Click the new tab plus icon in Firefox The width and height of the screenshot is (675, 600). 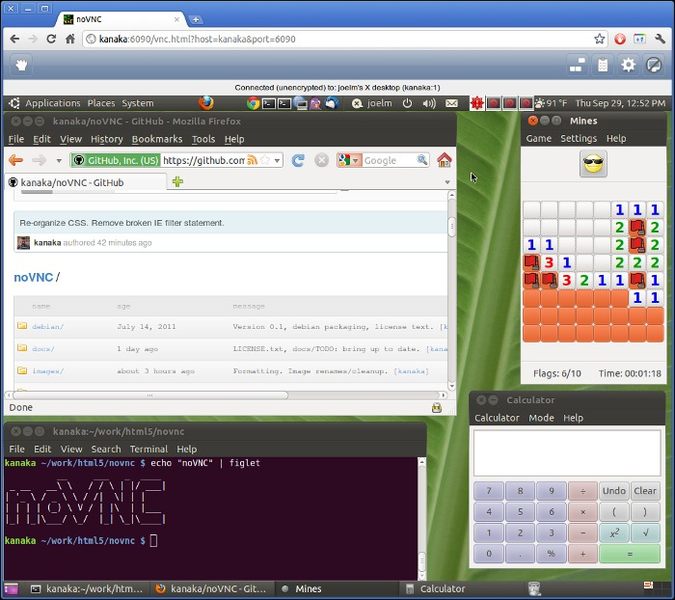[178, 182]
